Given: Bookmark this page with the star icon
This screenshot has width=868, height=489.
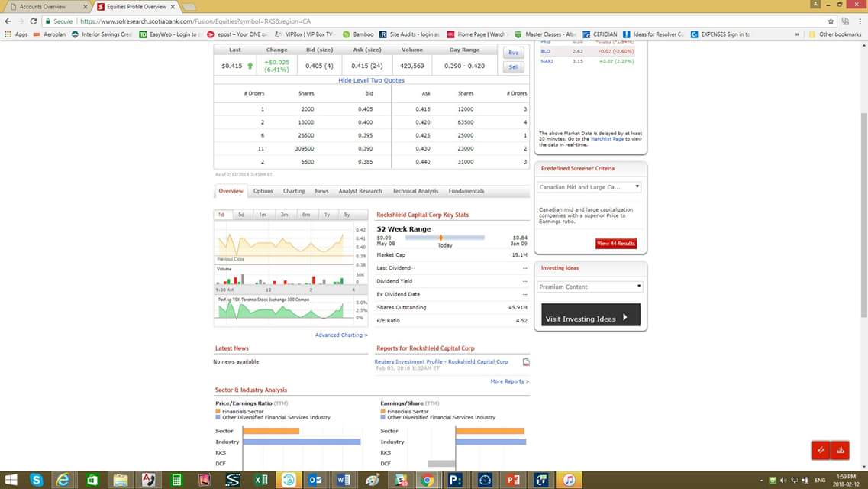Looking at the screenshot, I should tap(831, 21).
